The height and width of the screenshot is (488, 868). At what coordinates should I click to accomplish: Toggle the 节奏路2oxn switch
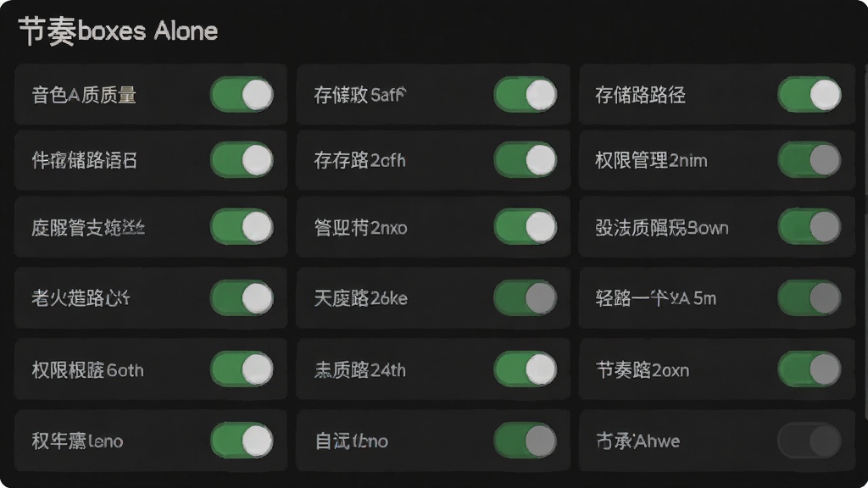(810, 369)
